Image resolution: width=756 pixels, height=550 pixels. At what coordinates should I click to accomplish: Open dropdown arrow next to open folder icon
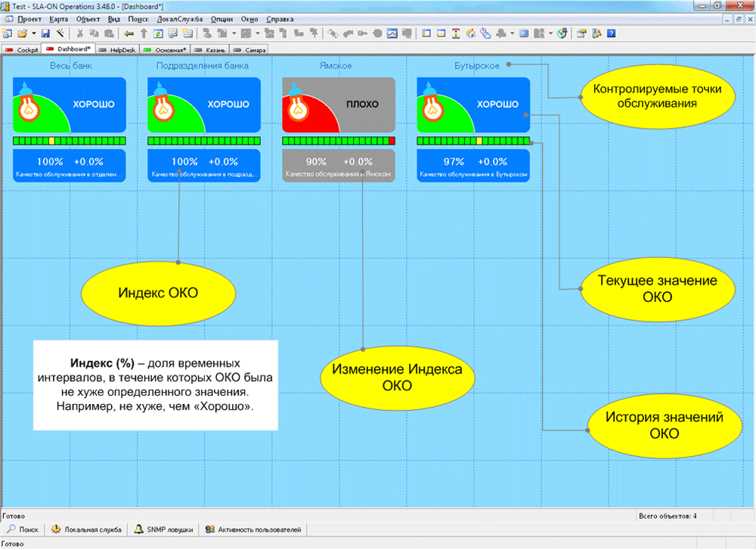click(x=33, y=33)
